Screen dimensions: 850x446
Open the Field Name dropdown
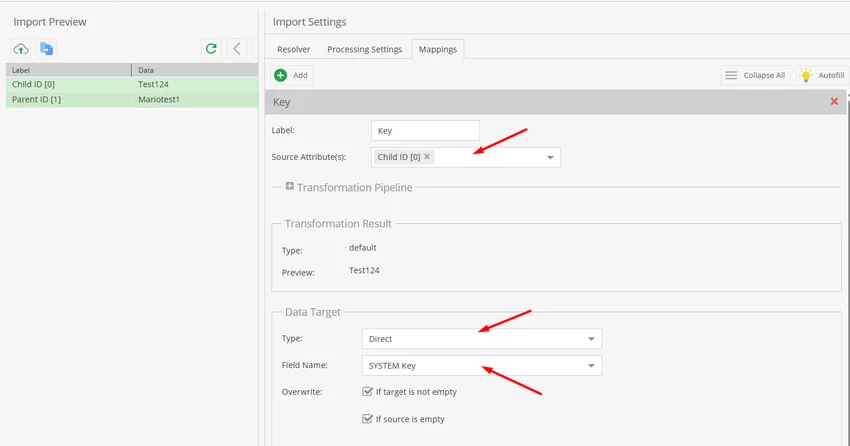coord(591,366)
